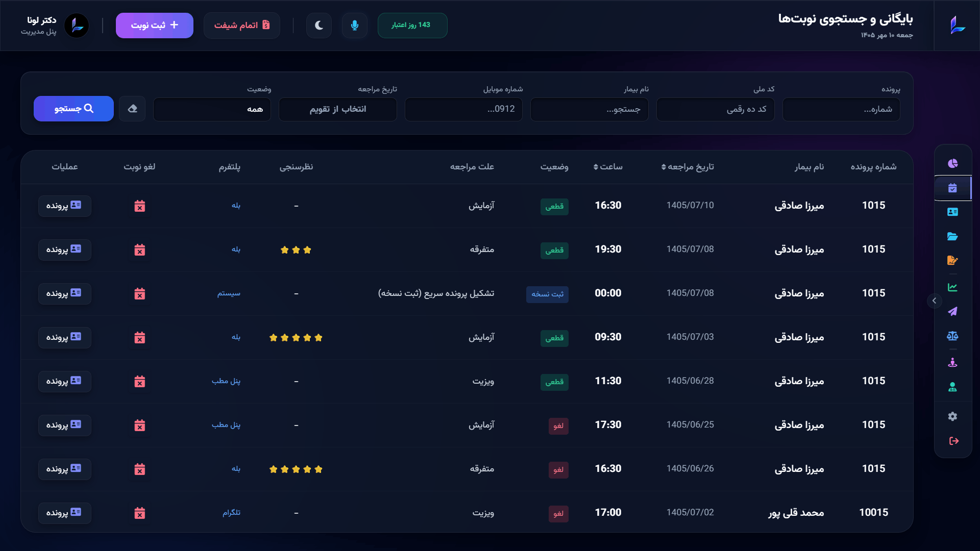This screenshot has height=551, width=980.
Task: Open the paper plane messaging sidebar icon
Action: point(952,312)
